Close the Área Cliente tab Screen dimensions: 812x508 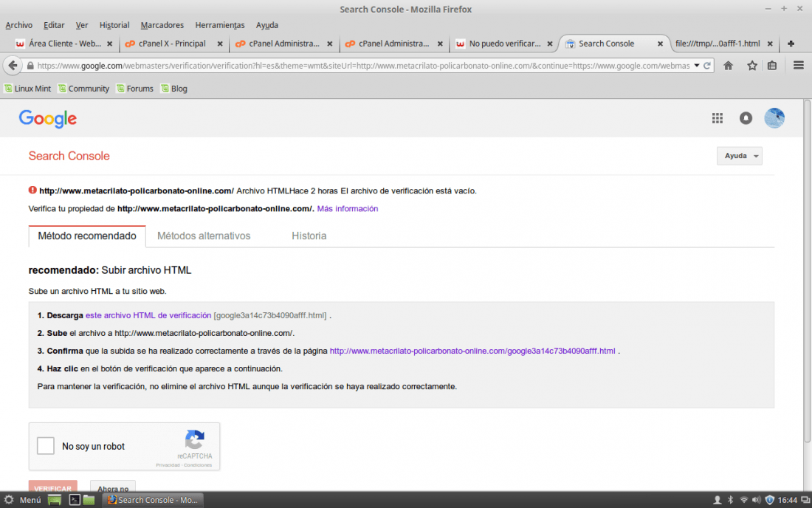110,44
